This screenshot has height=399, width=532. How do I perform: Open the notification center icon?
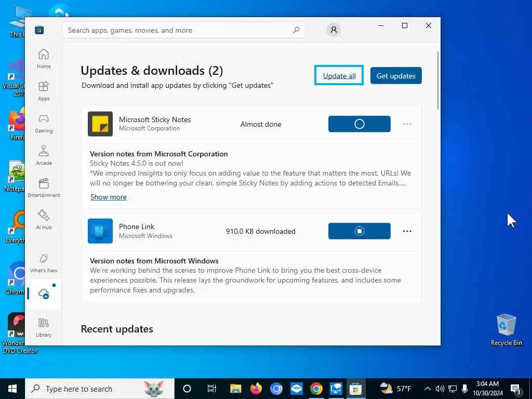coord(516,390)
